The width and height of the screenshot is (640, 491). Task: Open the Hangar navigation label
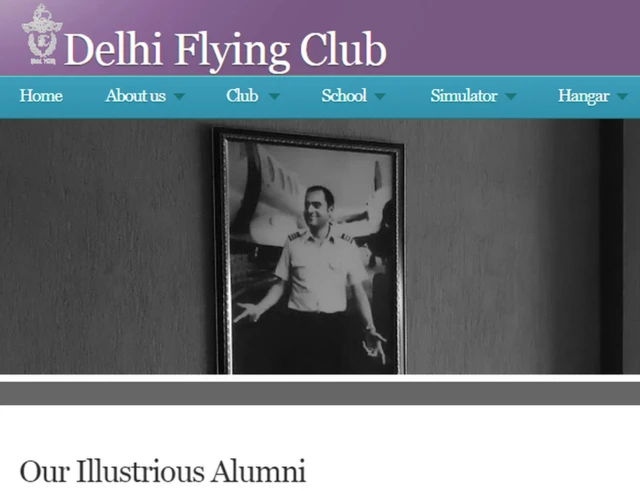tap(584, 96)
